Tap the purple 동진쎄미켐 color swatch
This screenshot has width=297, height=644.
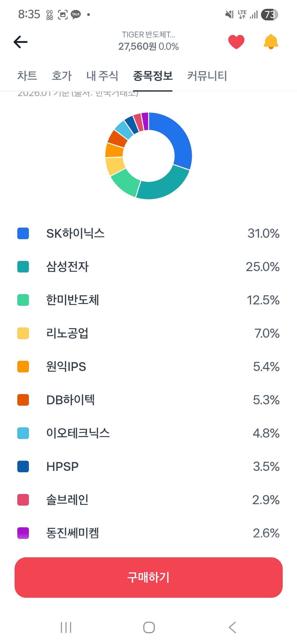[x=23, y=533]
